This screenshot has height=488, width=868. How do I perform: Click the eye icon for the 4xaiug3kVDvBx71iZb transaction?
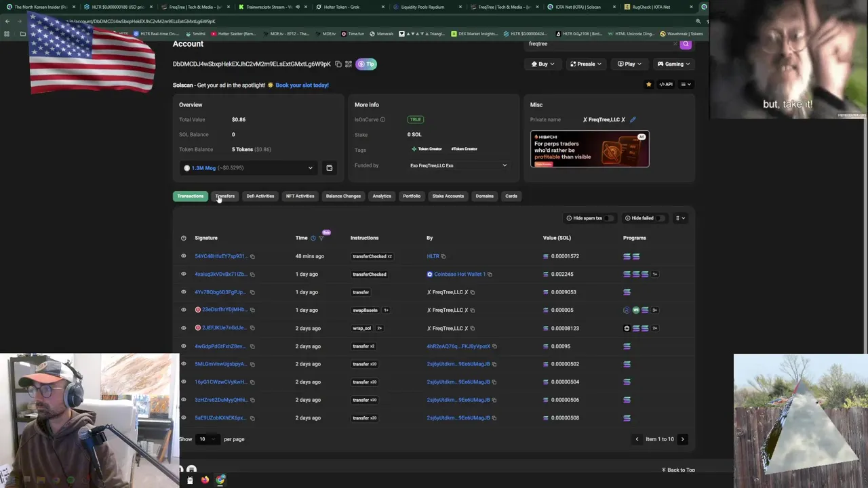pyautogui.click(x=183, y=274)
